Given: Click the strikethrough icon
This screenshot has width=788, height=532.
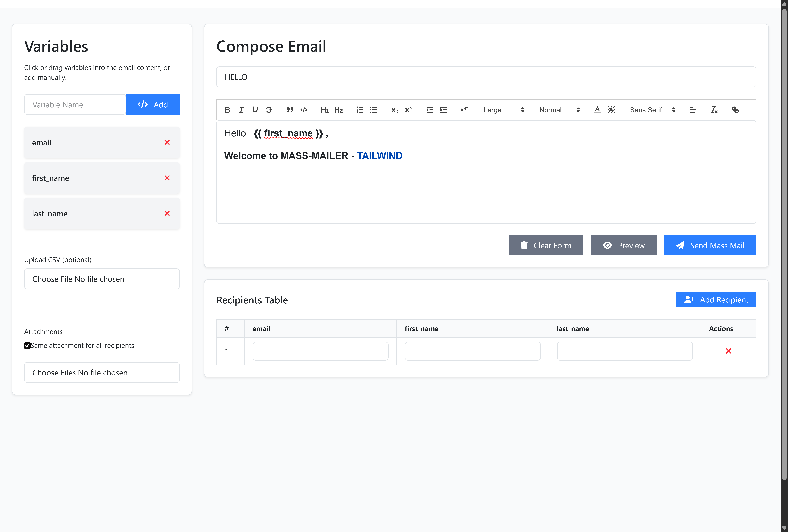Looking at the screenshot, I should tap(269, 110).
